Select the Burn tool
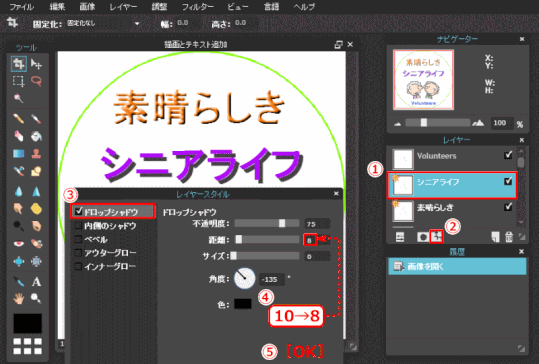Image resolution: width=539 pixels, height=364 pixels. pos(36,226)
